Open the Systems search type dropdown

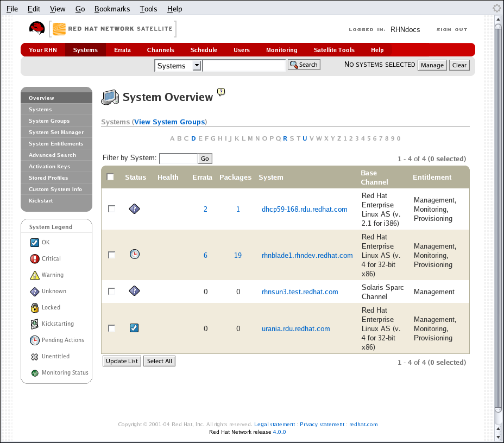click(x=178, y=66)
